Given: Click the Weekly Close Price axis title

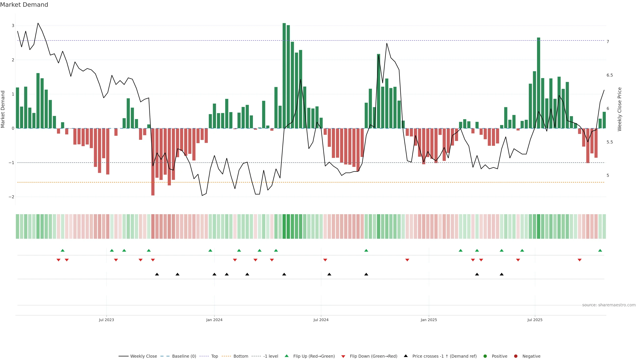Looking at the screenshot, I should click(620, 109).
